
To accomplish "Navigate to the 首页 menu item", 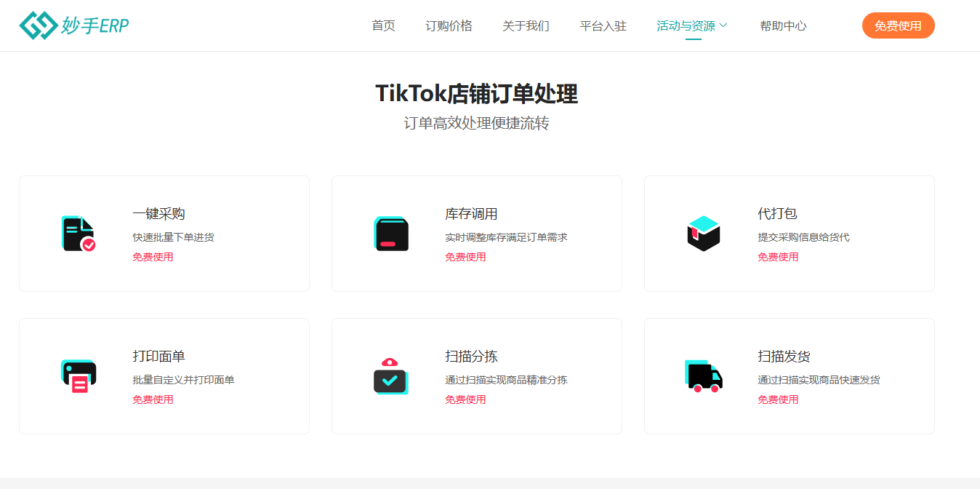I will [x=383, y=25].
